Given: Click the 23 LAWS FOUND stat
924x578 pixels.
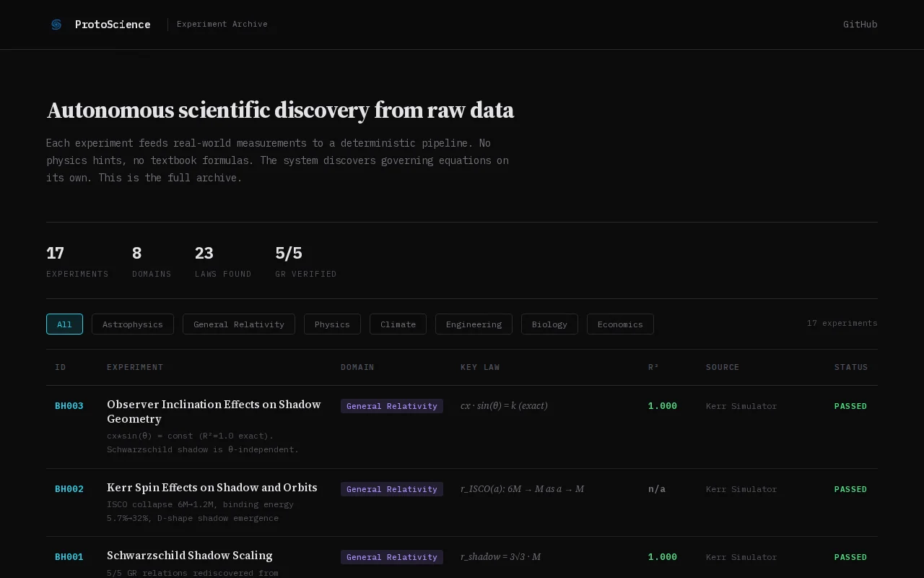Looking at the screenshot, I should pyautogui.click(x=223, y=262).
